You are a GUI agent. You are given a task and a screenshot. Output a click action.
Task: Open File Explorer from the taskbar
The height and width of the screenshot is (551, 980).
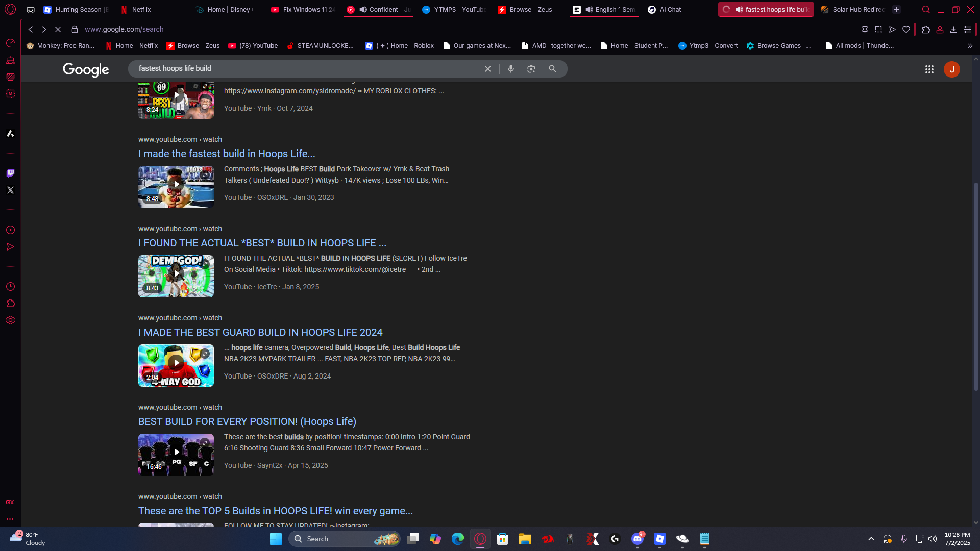[x=525, y=539]
